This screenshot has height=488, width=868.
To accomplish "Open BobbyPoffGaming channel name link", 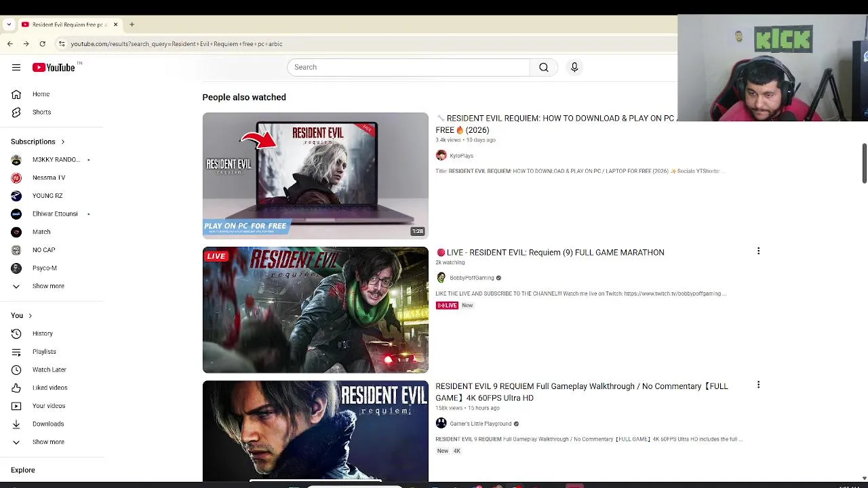I will [x=471, y=278].
